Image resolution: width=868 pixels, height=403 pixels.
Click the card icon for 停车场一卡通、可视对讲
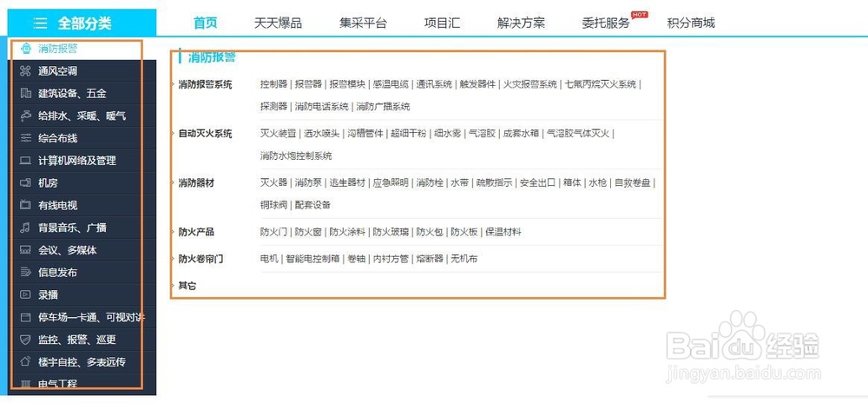[25, 317]
